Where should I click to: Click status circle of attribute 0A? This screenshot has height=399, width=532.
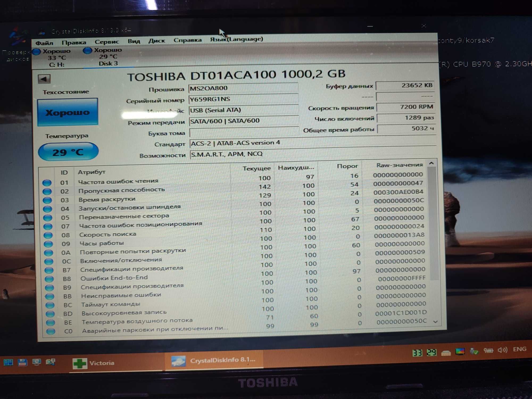(48, 253)
